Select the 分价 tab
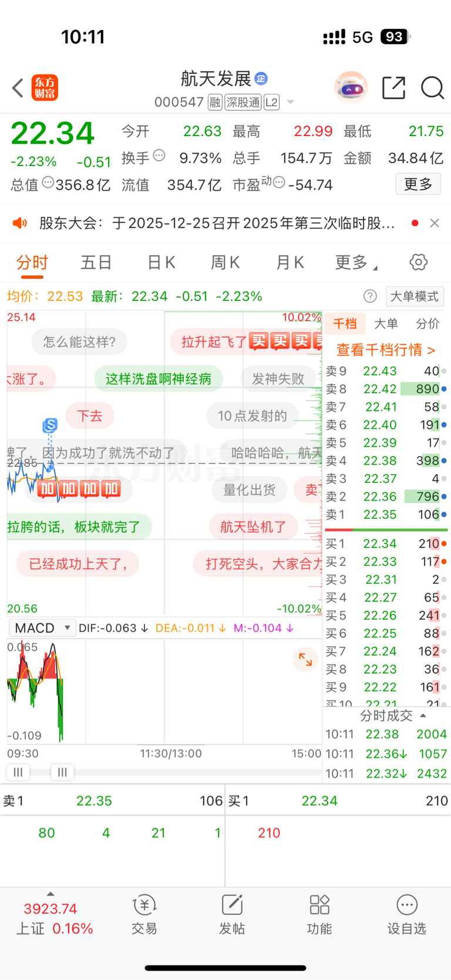Screen dimensions: 451x980 pyautogui.click(x=428, y=323)
